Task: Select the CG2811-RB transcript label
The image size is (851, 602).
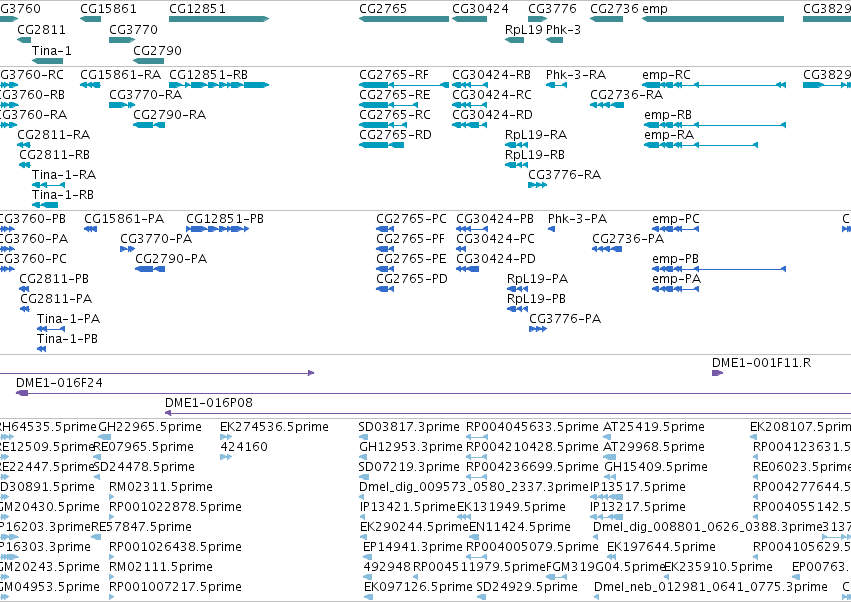Action: (x=54, y=155)
